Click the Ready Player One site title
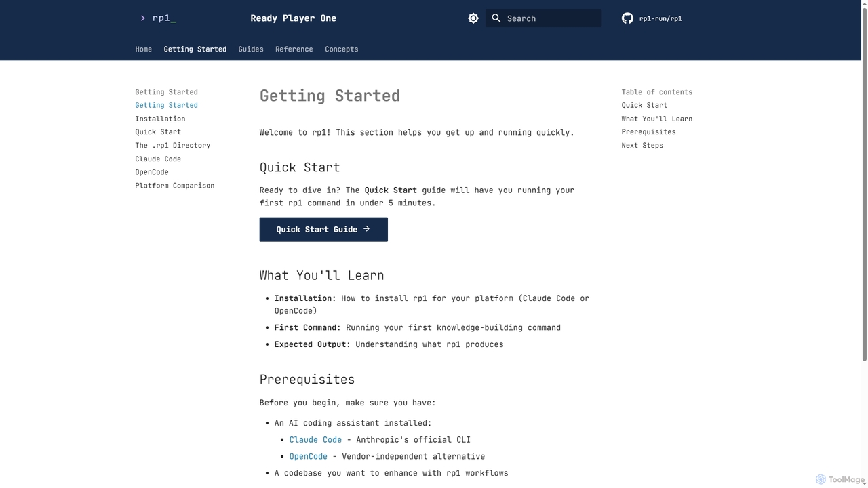Image resolution: width=868 pixels, height=488 pixels. coord(294,18)
